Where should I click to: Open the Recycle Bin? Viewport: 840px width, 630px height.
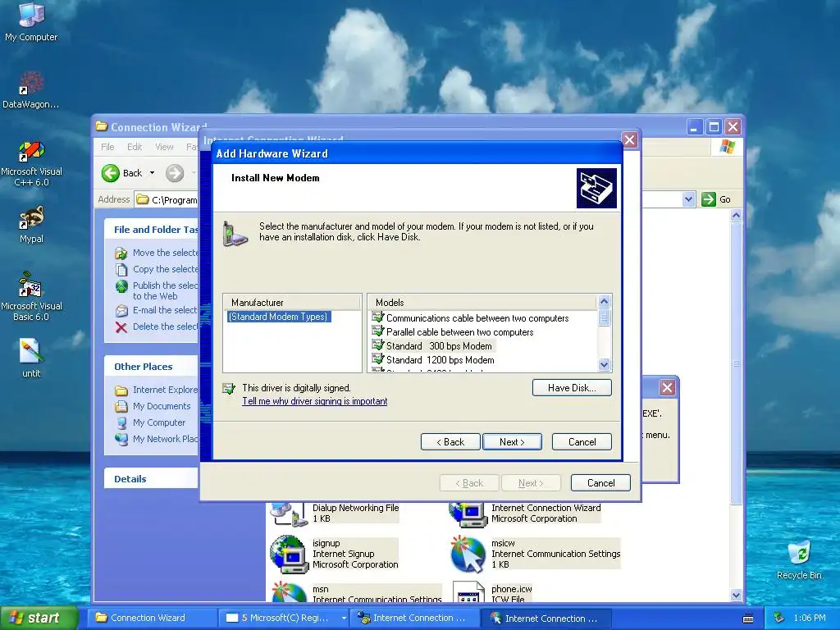(x=799, y=559)
